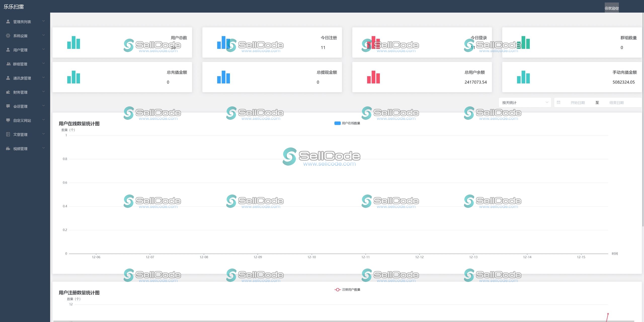Click the 会话管理 chat bubble icon
The height and width of the screenshot is (322, 644).
8,106
